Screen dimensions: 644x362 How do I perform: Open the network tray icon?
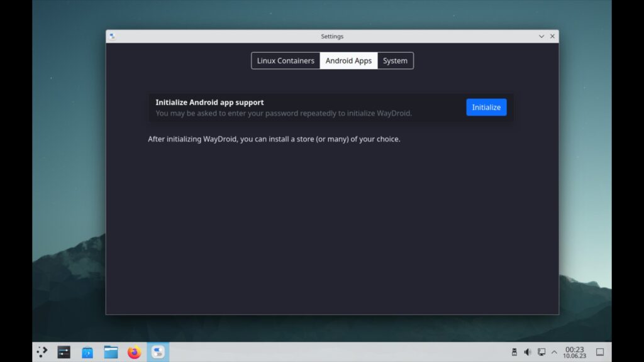[541, 352]
